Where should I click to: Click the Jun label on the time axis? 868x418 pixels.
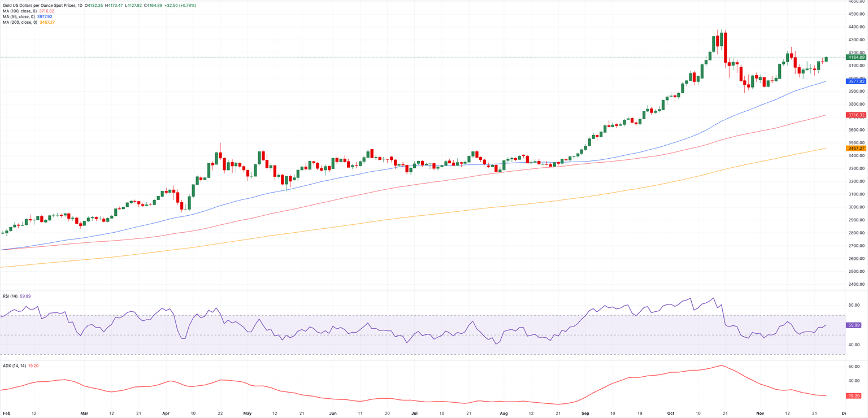click(332, 413)
